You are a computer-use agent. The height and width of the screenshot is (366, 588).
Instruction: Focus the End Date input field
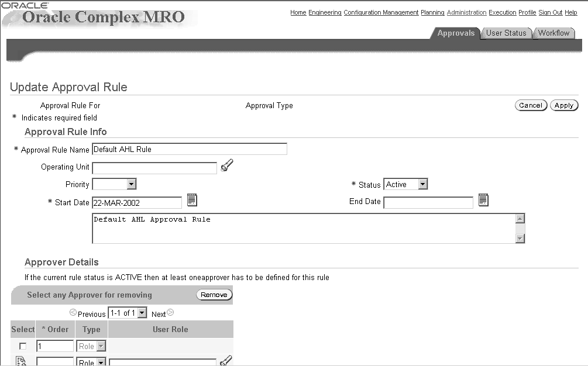pos(428,203)
